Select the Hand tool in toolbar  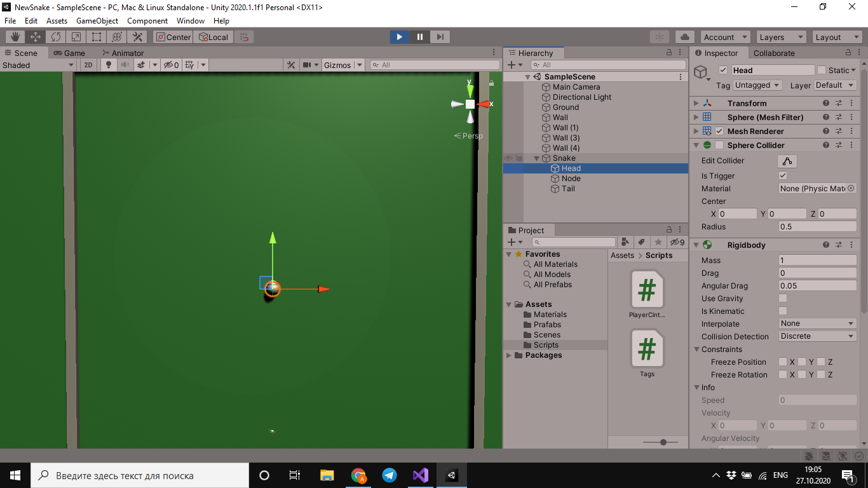click(15, 37)
